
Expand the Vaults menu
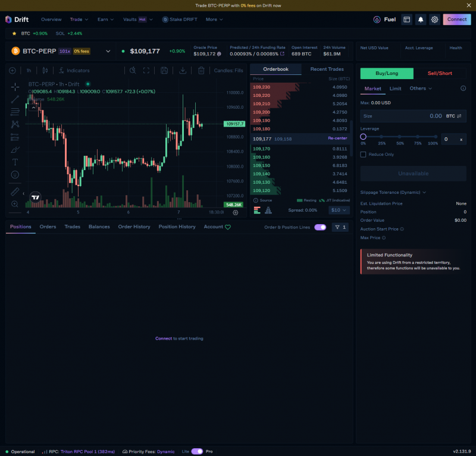click(x=138, y=20)
